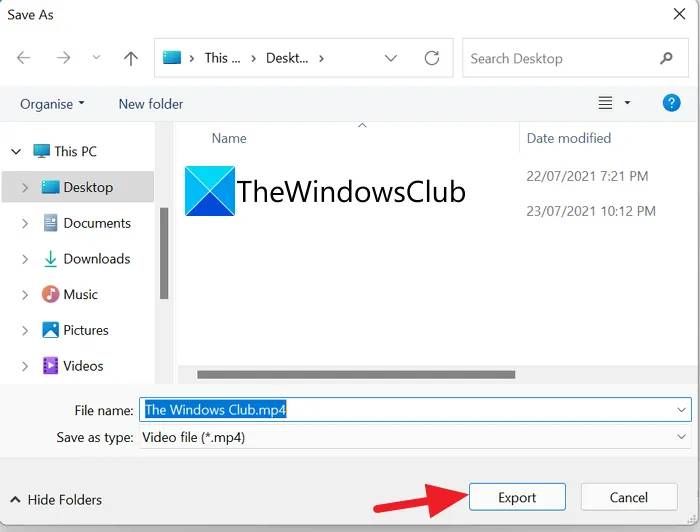Expand the Desktop tree node
Viewport: 700px width, 532px height.
click(x=25, y=187)
